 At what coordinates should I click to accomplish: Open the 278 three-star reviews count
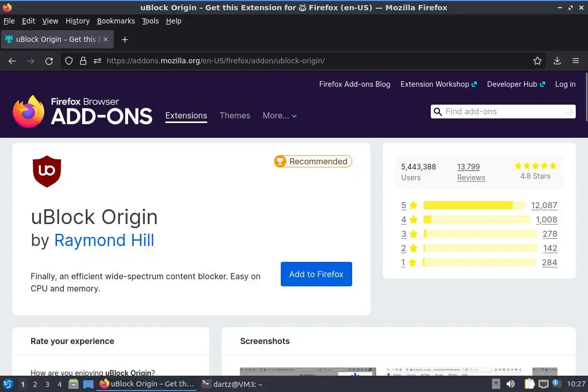[x=550, y=234]
